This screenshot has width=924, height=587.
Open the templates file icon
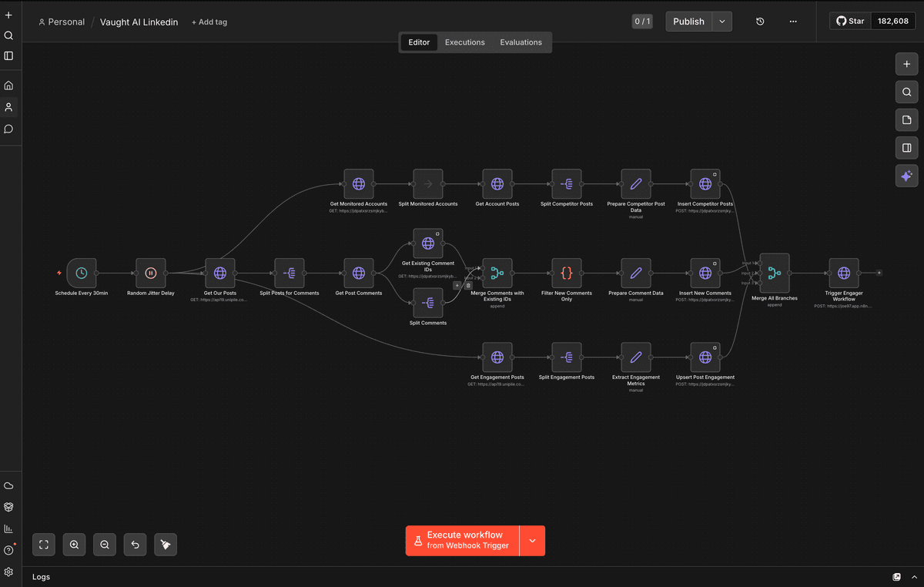click(906, 119)
